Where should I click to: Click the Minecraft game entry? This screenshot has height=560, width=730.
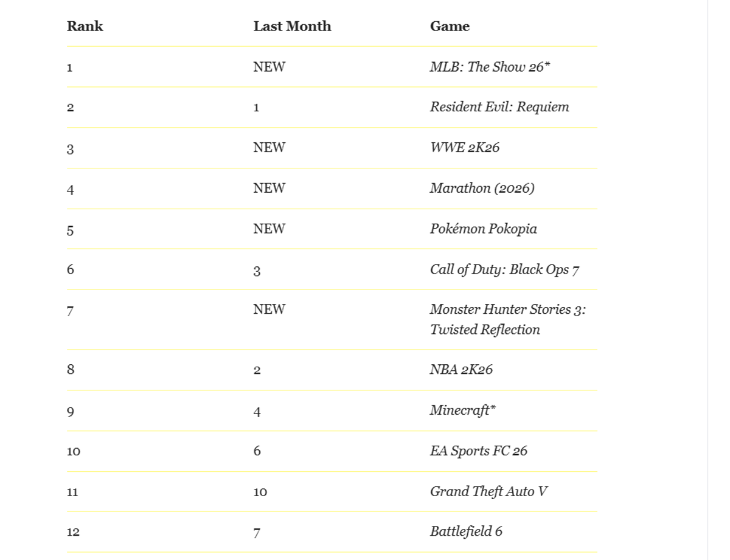pyautogui.click(x=462, y=410)
